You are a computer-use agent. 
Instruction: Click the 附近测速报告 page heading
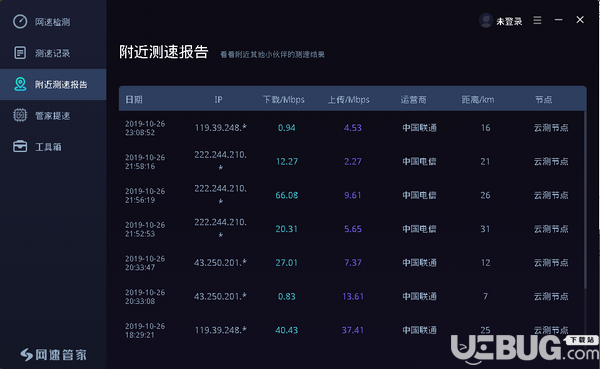click(x=164, y=52)
